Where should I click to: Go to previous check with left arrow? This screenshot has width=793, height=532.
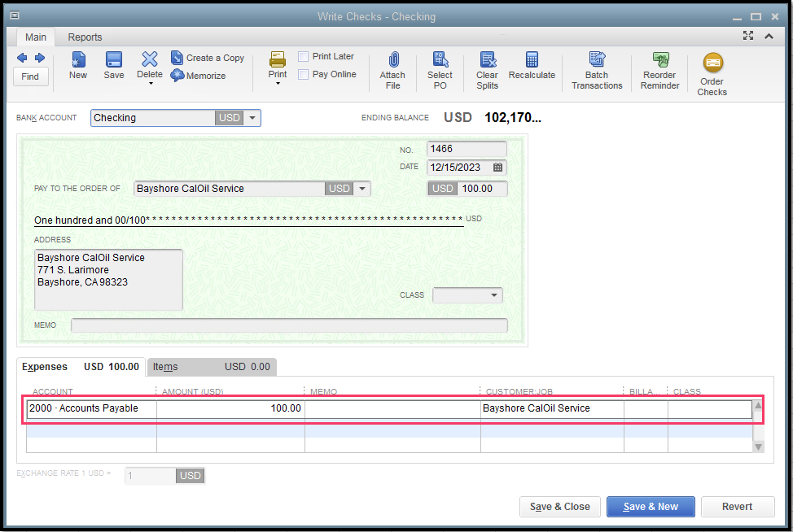tap(22, 58)
